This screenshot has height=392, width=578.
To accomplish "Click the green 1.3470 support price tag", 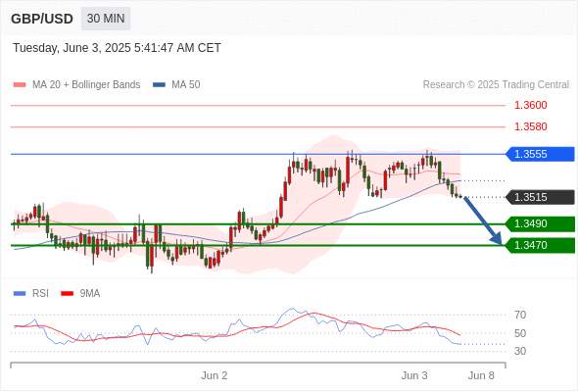I will point(541,245).
